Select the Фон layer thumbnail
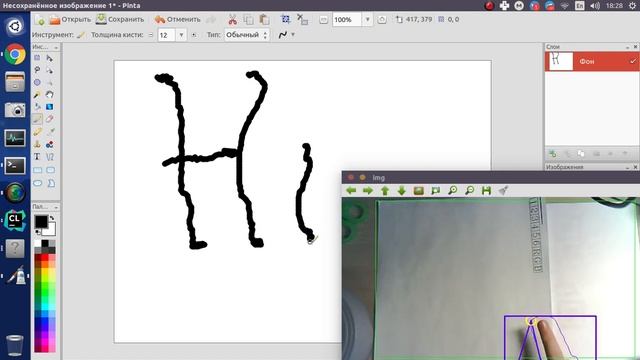The width and height of the screenshot is (640, 360). pos(560,61)
